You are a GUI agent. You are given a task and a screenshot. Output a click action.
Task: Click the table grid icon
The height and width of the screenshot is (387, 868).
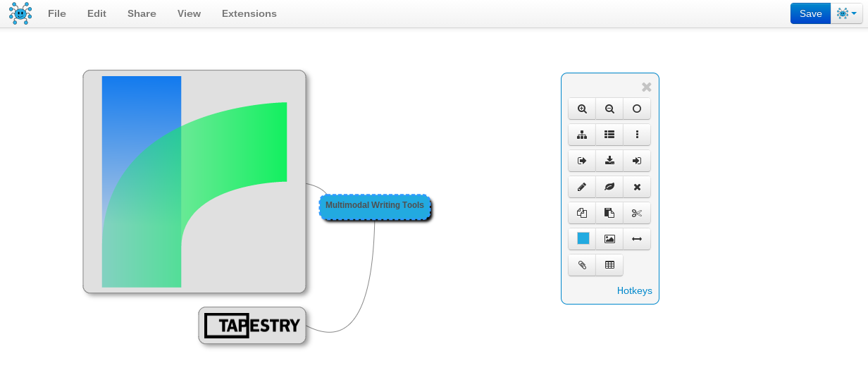[x=609, y=265]
